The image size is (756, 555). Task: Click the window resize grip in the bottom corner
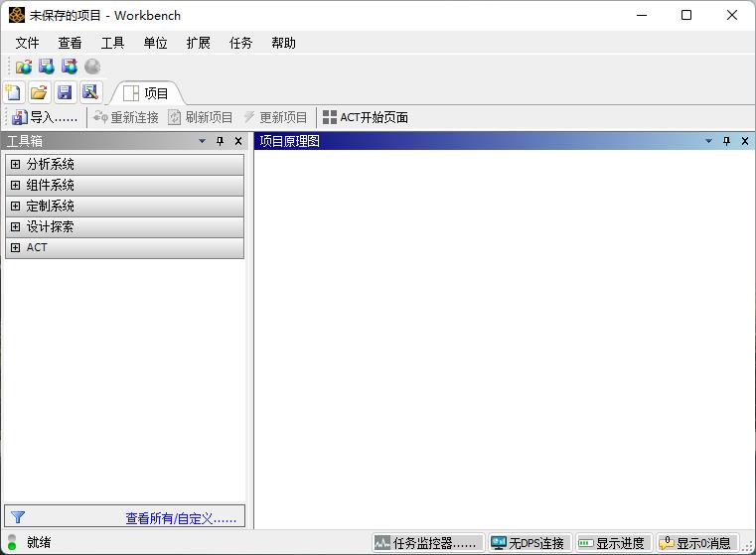[x=748, y=546]
